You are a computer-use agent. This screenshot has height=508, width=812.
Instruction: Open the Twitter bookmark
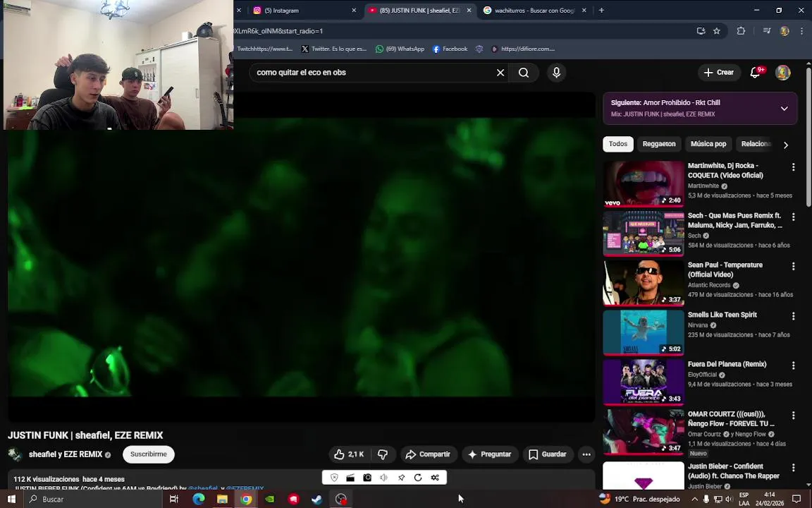point(334,49)
